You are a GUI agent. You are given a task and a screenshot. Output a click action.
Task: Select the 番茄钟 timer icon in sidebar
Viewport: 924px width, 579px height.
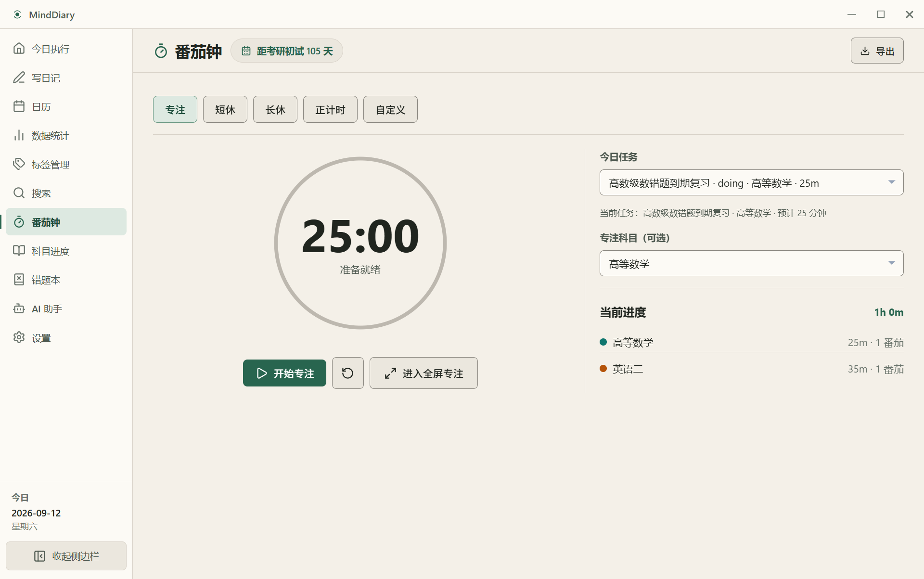[19, 222]
